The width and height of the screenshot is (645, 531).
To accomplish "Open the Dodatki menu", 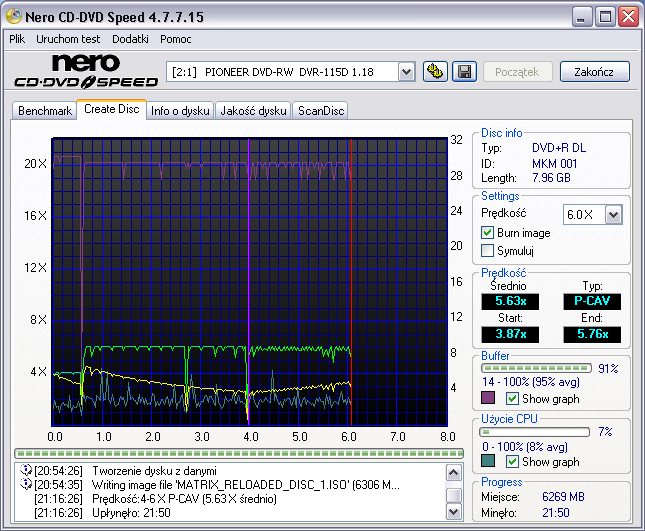I will 130,39.
